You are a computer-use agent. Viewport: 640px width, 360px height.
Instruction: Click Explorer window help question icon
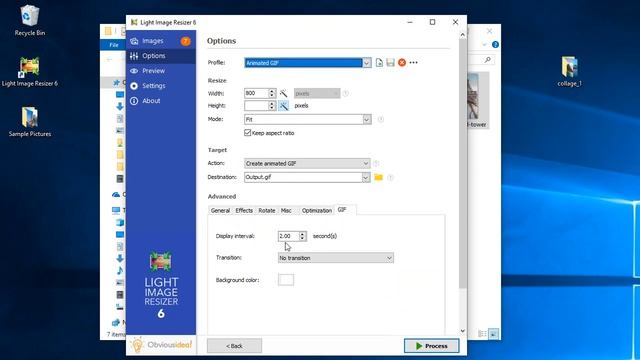click(495, 44)
